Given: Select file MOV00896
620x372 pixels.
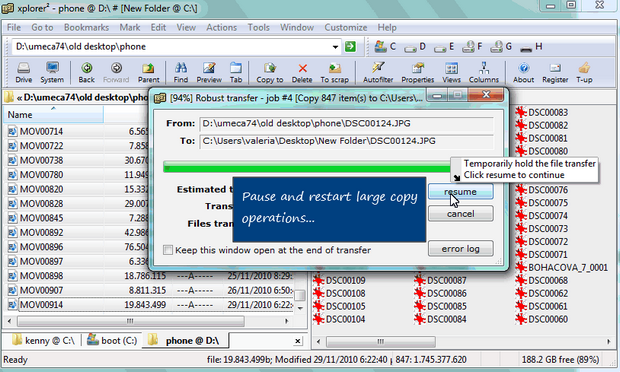Looking at the screenshot, I should click(x=41, y=247).
